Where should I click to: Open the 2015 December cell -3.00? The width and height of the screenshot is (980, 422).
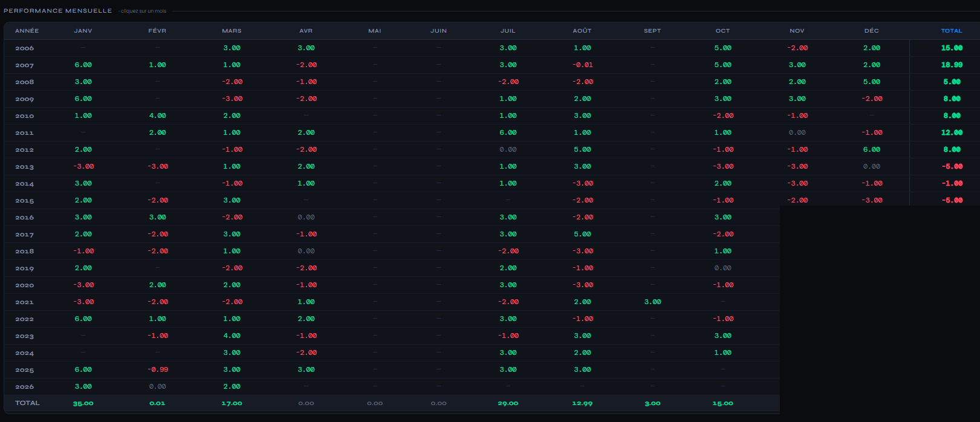coord(871,200)
